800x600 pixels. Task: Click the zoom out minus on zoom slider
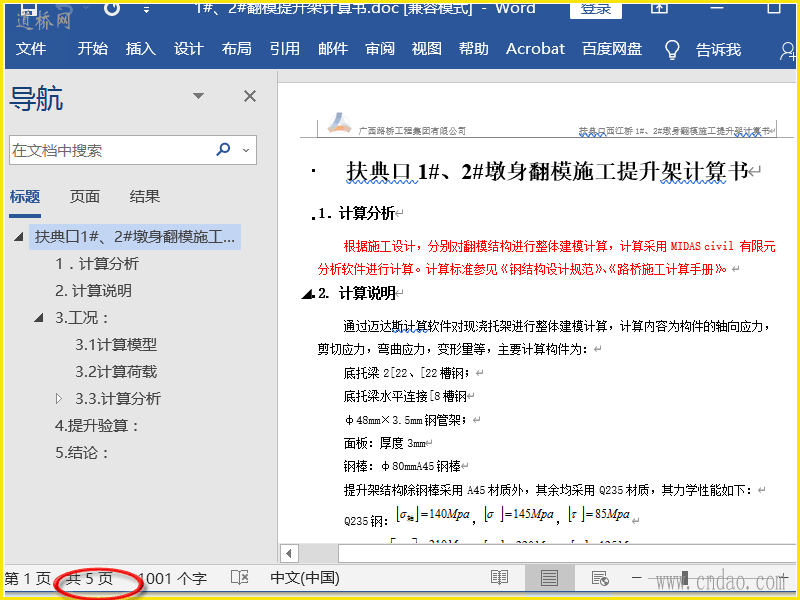[636, 578]
